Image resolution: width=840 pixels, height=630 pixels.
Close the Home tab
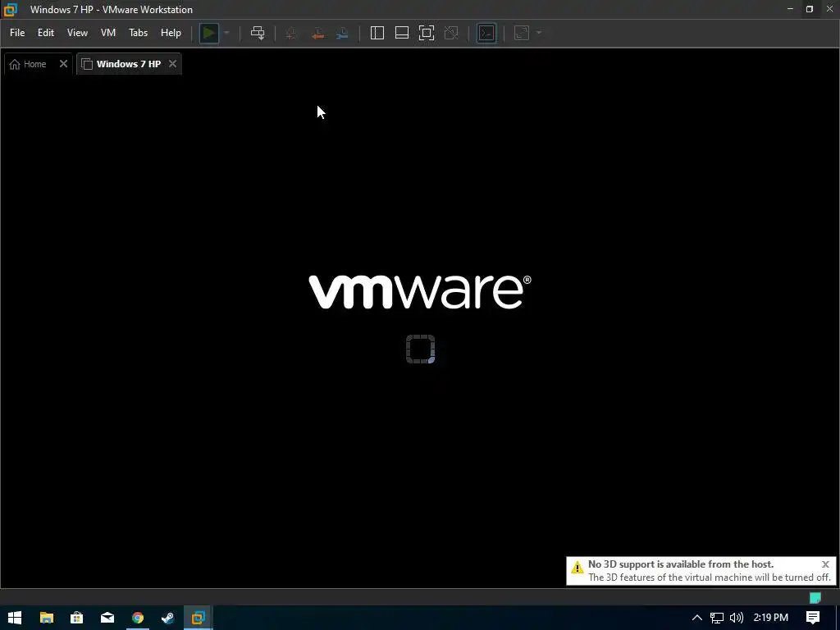(63, 64)
